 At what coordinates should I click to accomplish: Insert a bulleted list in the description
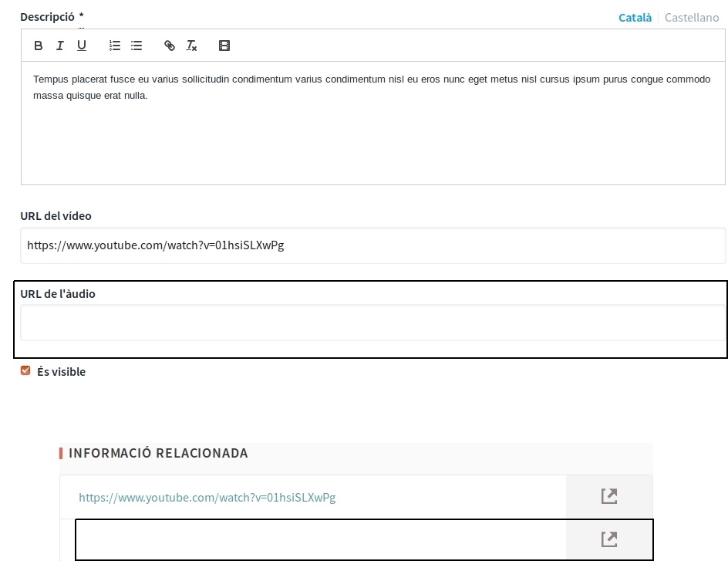(x=136, y=46)
